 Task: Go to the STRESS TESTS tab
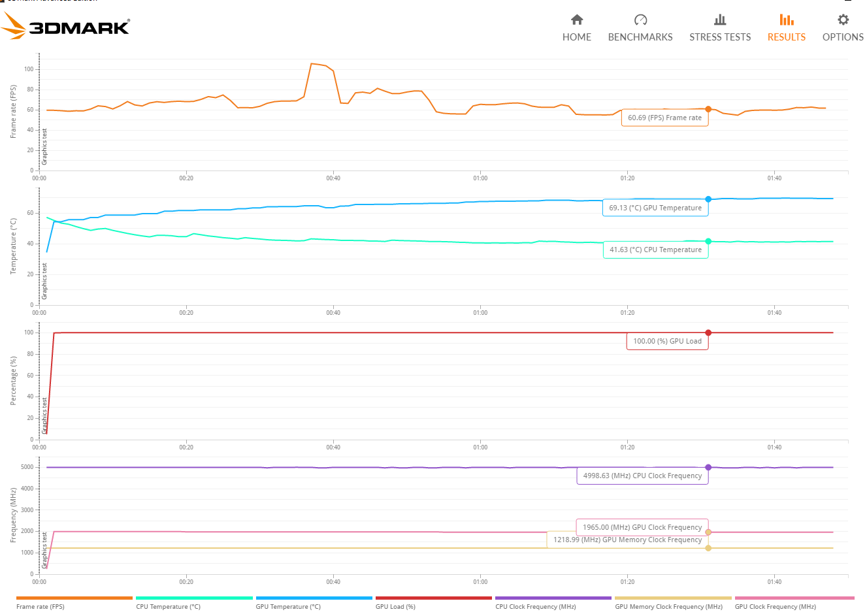pos(720,37)
